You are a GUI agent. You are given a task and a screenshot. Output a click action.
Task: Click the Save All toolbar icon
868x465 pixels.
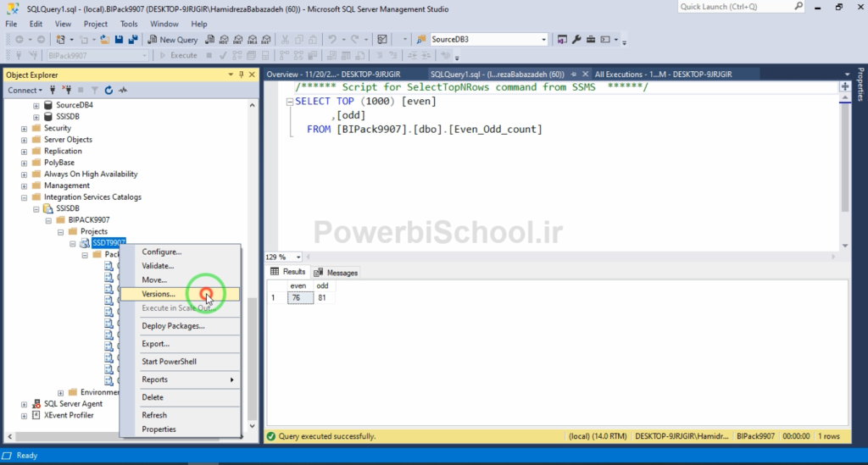(133, 39)
